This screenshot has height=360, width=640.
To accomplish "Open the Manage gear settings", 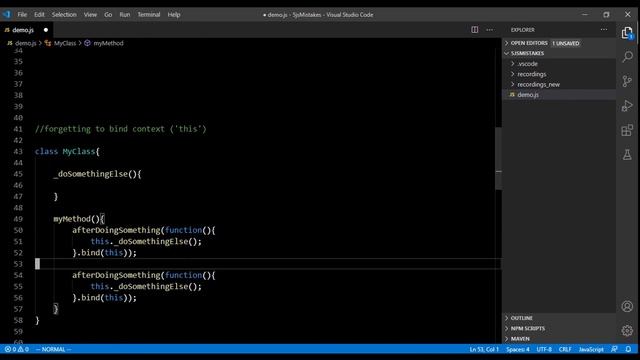I will tap(627, 330).
